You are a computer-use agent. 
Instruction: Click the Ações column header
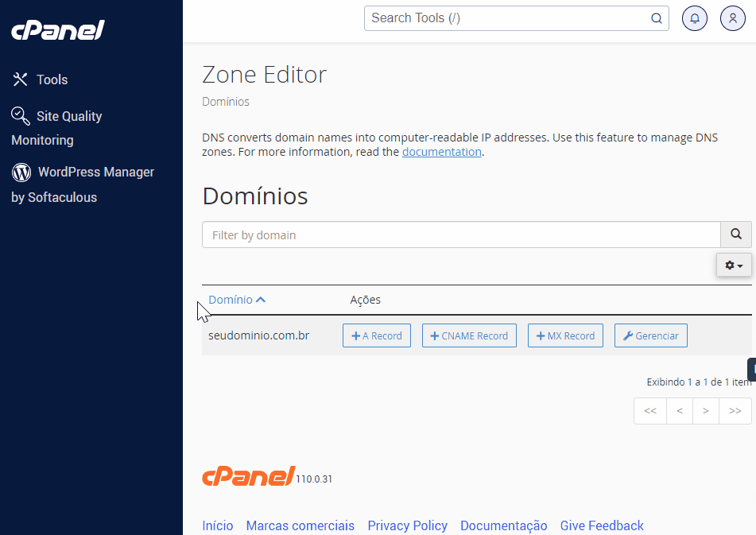click(x=365, y=300)
